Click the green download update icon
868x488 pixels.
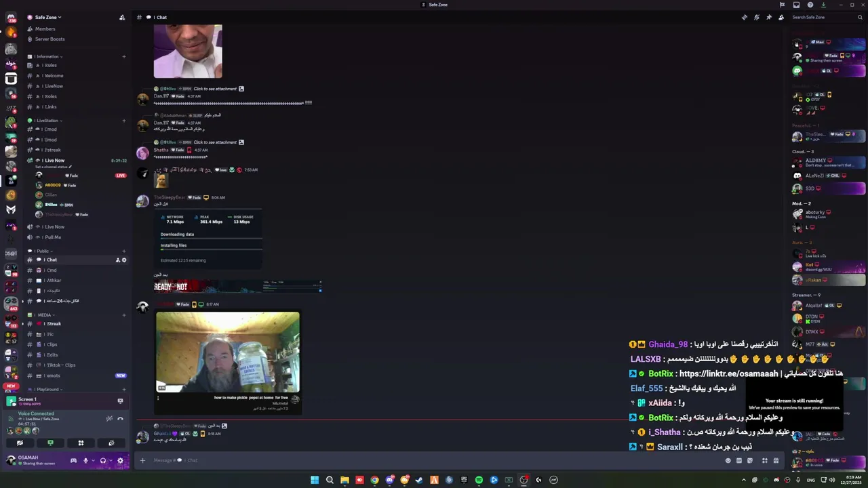[823, 5]
